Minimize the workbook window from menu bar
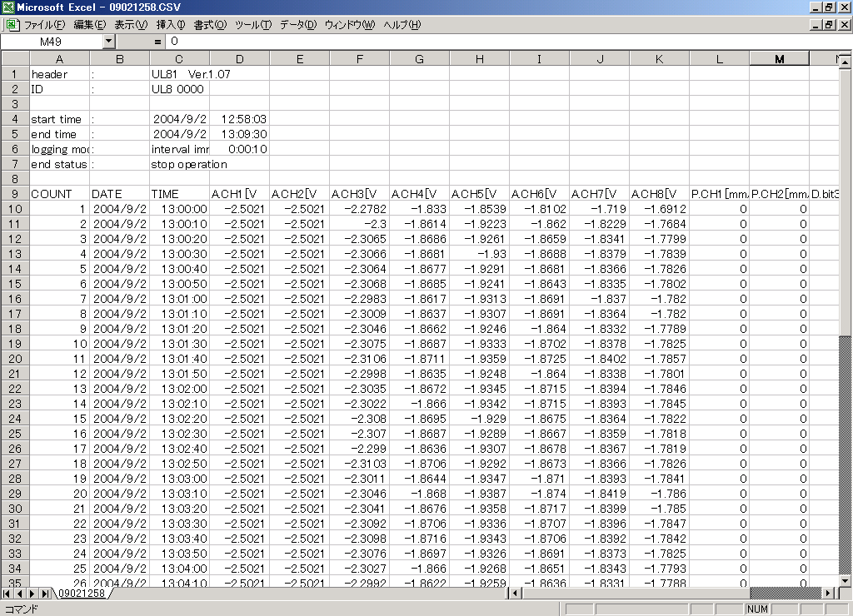 [816, 24]
